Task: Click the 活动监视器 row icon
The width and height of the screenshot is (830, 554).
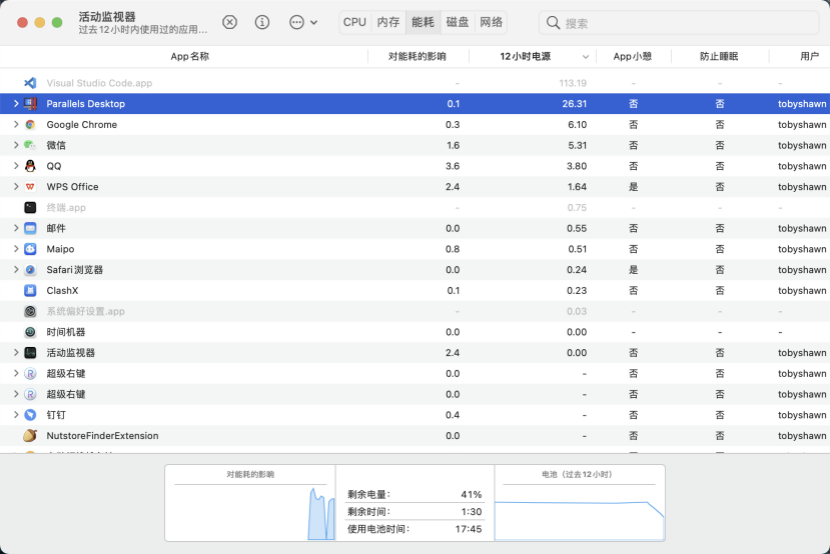Action: click(x=30, y=352)
